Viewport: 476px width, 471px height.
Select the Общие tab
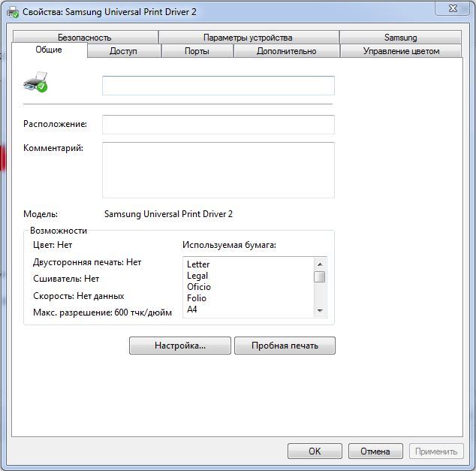[49, 50]
